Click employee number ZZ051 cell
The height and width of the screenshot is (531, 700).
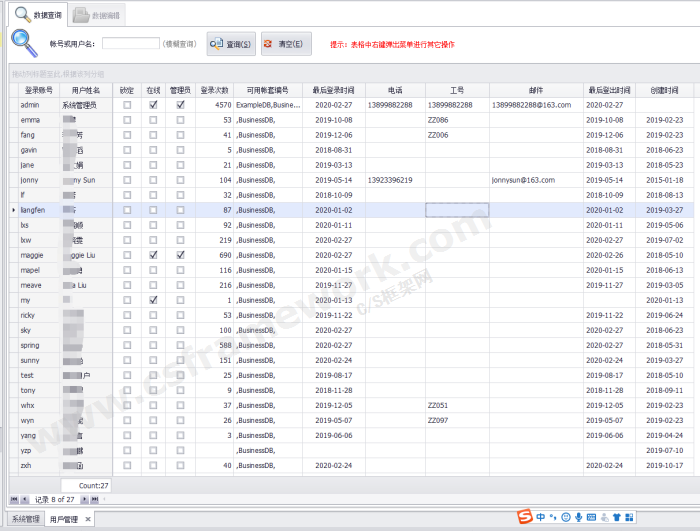[x=457, y=405]
